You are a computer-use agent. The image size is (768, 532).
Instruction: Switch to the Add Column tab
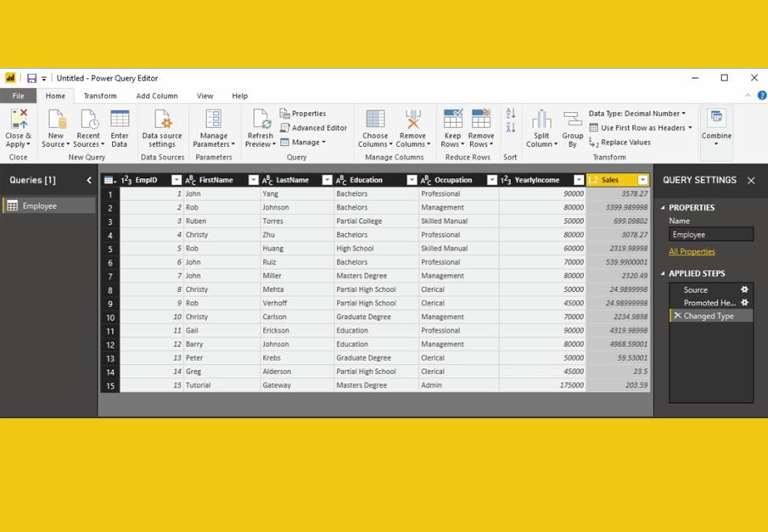point(157,96)
